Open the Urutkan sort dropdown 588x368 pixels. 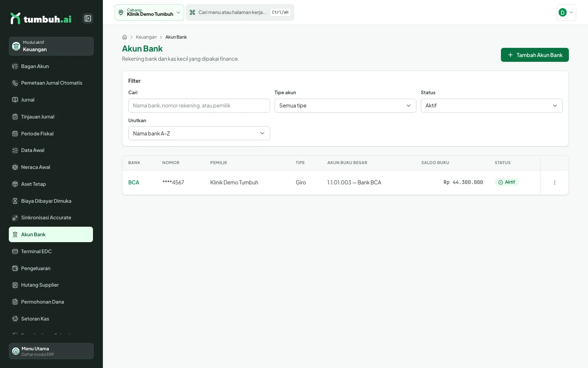[x=199, y=133]
